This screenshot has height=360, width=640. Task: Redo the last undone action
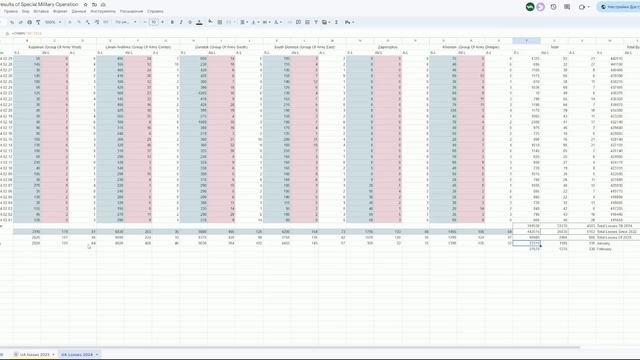click(20, 22)
